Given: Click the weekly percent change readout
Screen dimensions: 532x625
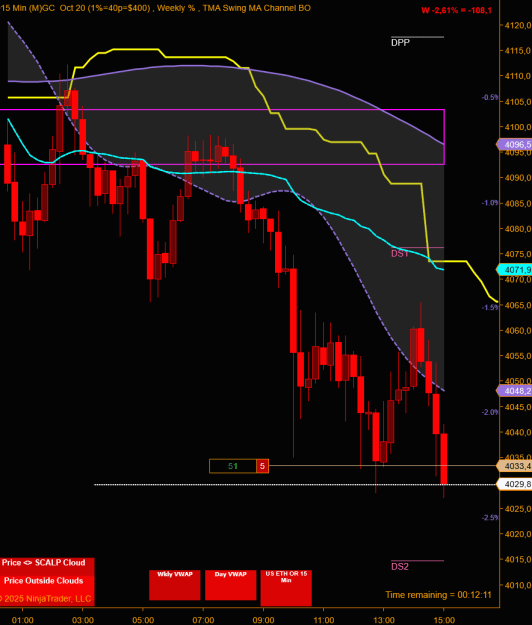Looking at the screenshot, I should 456,10.
